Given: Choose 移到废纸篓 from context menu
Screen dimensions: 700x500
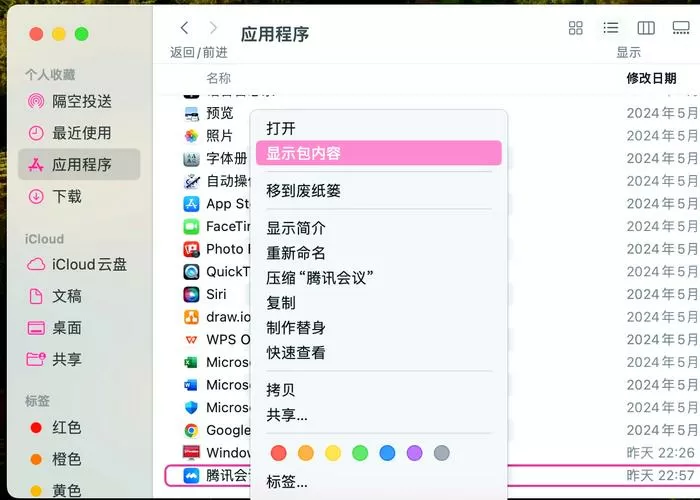Looking at the screenshot, I should [x=379, y=191].
